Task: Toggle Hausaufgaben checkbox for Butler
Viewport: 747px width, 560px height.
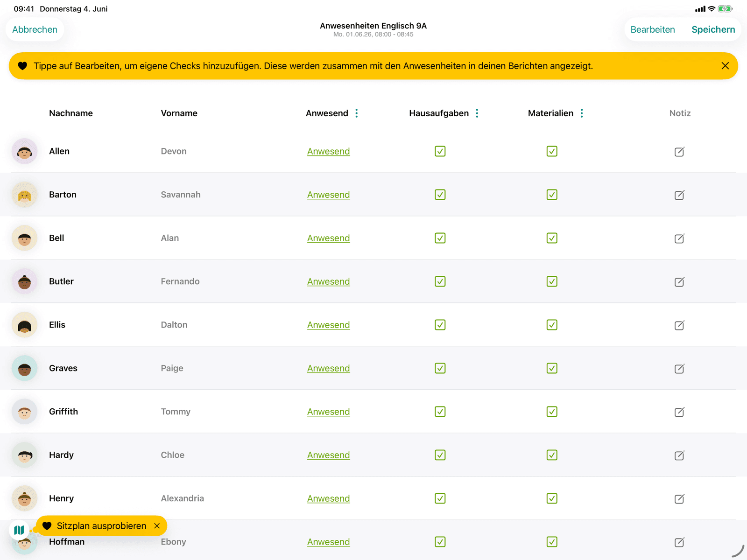Action: click(440, 281)
